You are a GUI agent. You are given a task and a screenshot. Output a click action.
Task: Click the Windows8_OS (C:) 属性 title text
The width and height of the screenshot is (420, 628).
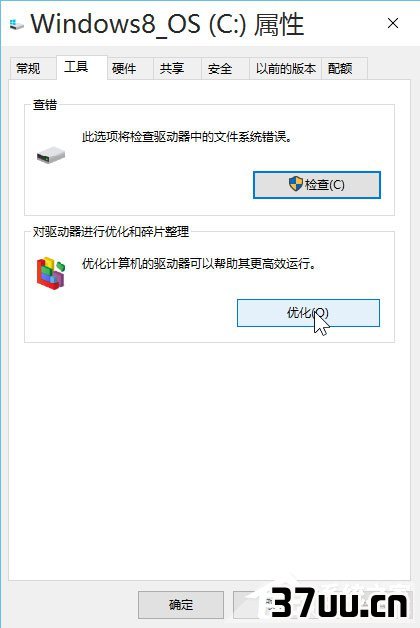click(x=167, y=24)
